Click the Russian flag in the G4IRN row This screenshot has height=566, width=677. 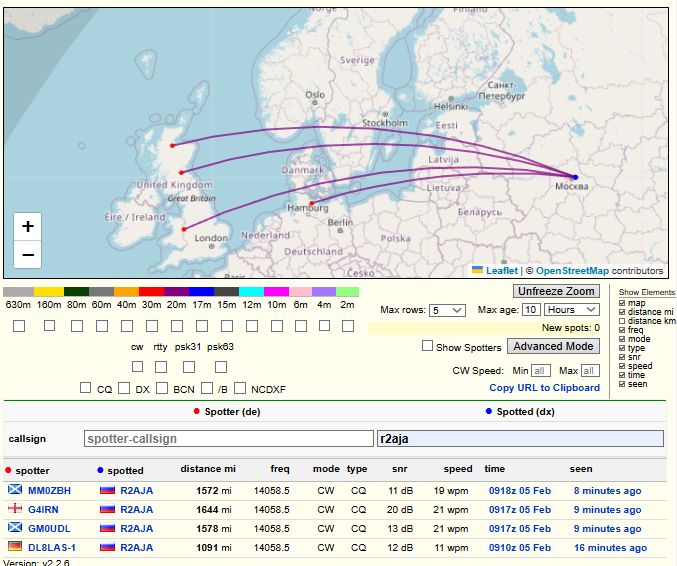[107, 510]
